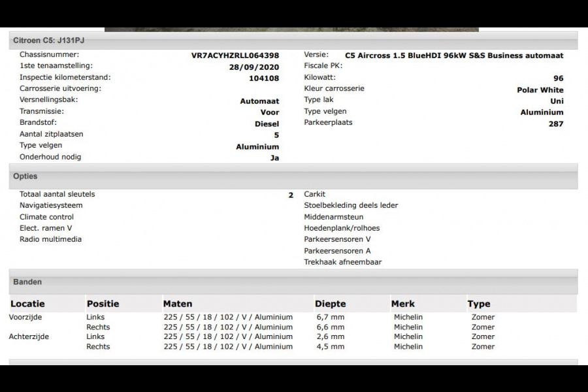Collapse the Opties section header
Image resolution: width=588 pixels, height=392 pixels.
click(25, 176)
